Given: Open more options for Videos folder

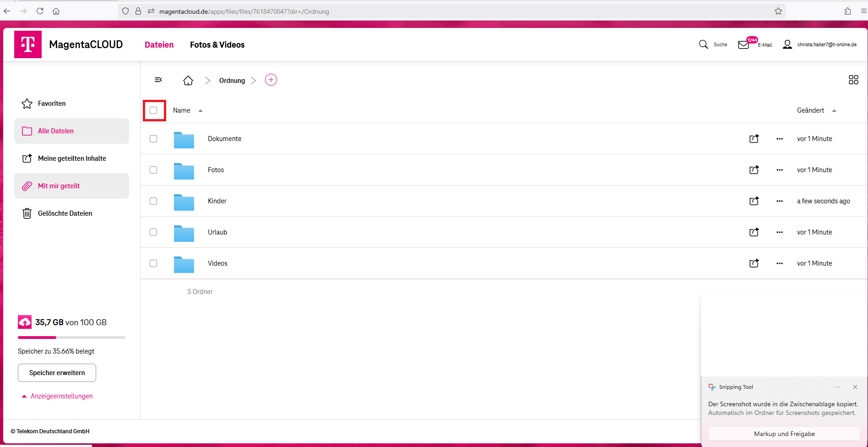Looking at the screenshot, I should coord(780,263).
